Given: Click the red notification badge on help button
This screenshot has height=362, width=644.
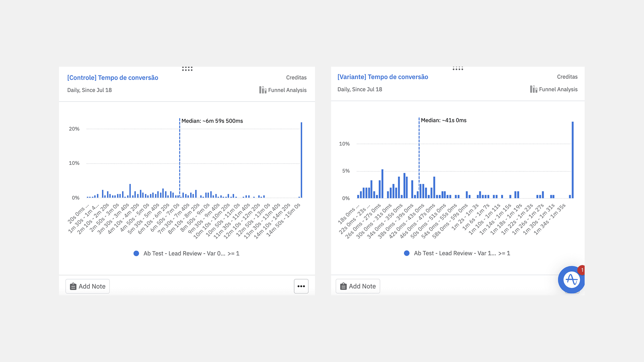Looking at the screenshot, I should [582, 270].
